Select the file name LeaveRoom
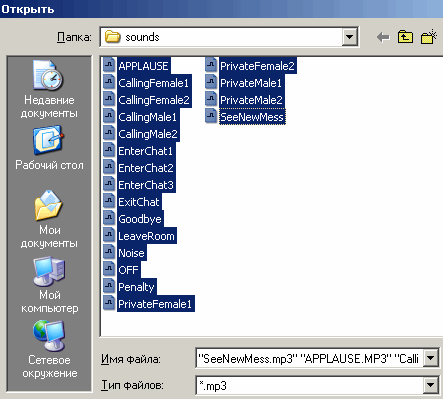 tap(146, 236)
